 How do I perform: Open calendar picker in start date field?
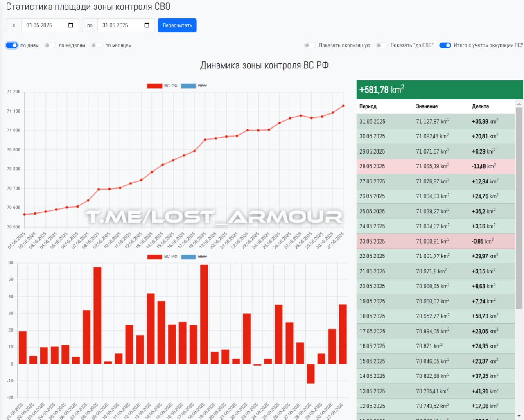[x=70, y=25]
